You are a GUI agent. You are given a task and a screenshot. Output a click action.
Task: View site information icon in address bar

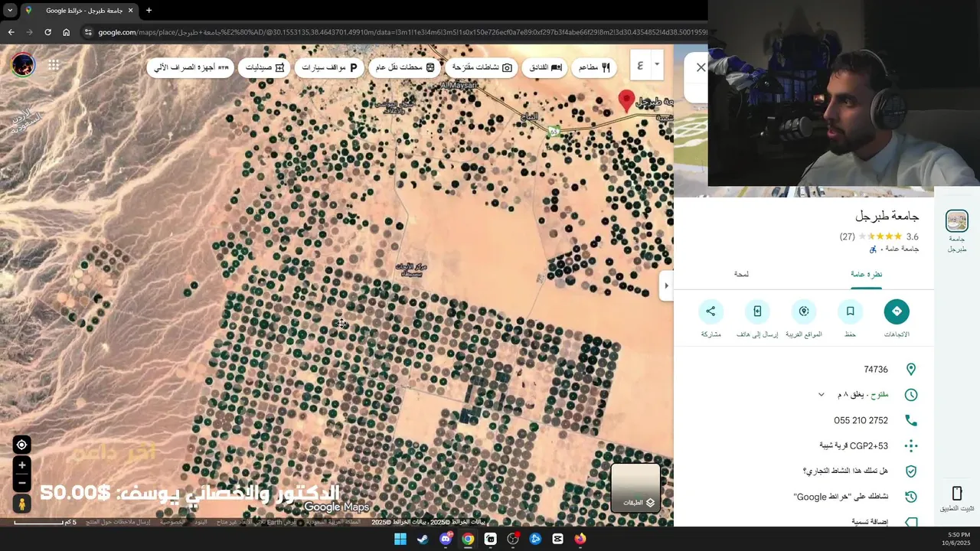[x=88, y=32]
